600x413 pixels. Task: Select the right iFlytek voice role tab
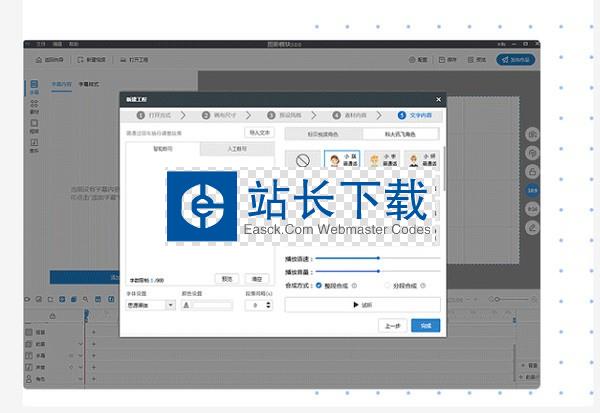(400, 134)
